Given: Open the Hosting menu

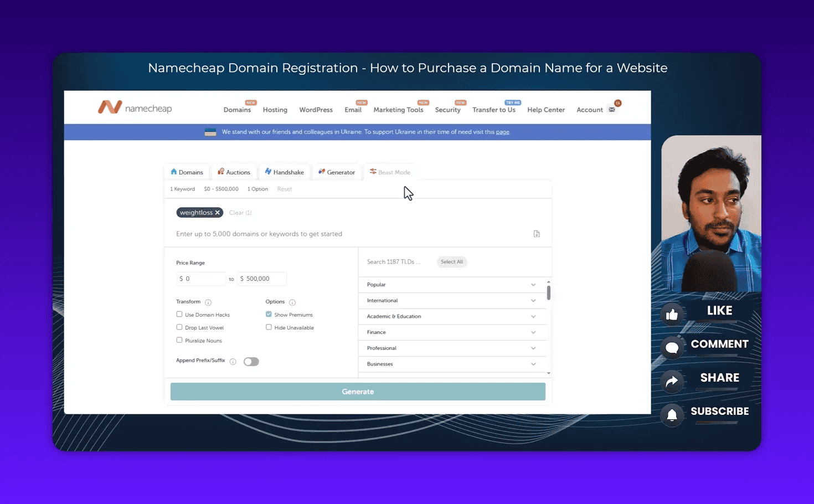Looking at the screenshot, I should point(275,110).
